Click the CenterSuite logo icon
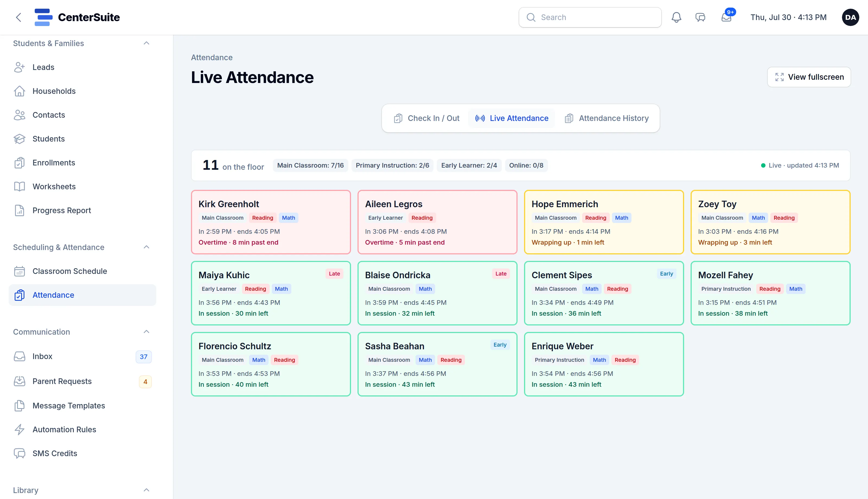Image resolution: width=868 pixels, height=499 pixels. [43, 17]
